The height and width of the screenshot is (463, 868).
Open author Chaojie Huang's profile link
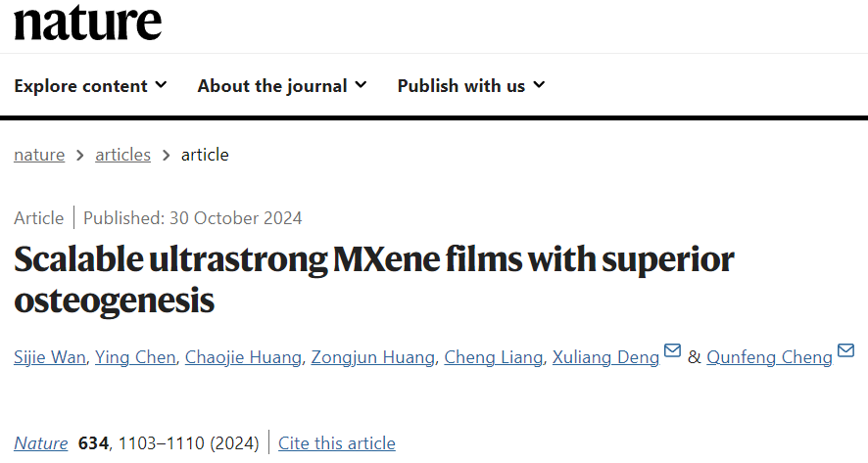[243, 357]
